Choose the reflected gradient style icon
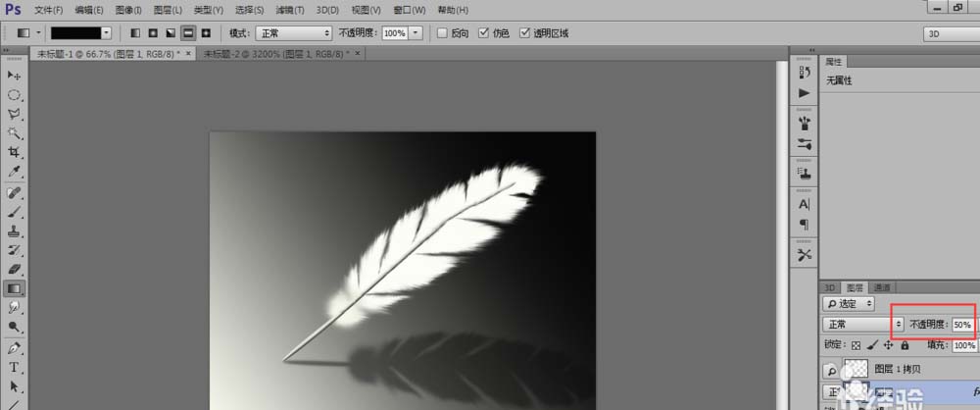Viewport: 980px width, 410px height. [x=187, y=33]
